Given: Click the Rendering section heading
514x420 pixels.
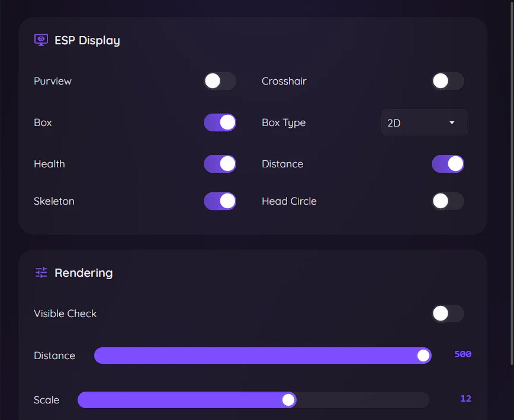Looking at the screenshot, I should point(83,273).
